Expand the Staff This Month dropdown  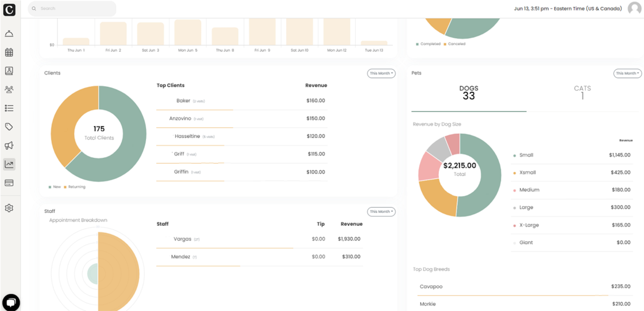(381, 212)
